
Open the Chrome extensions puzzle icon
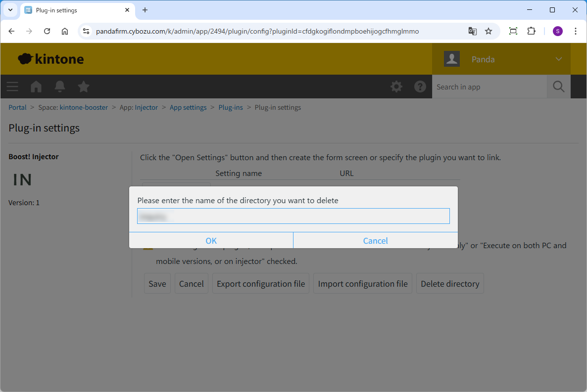531,31
